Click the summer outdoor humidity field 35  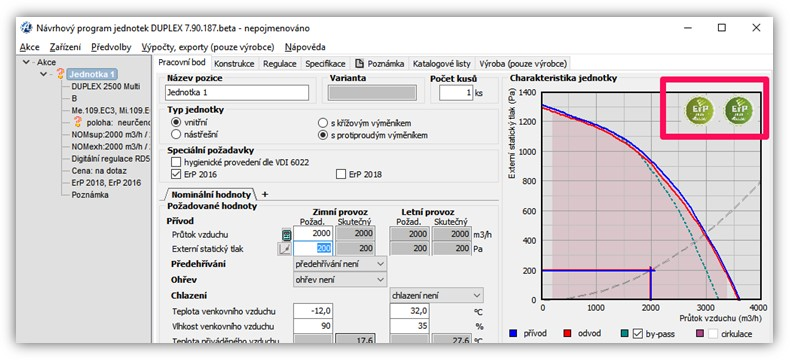(x=410, y=326)
